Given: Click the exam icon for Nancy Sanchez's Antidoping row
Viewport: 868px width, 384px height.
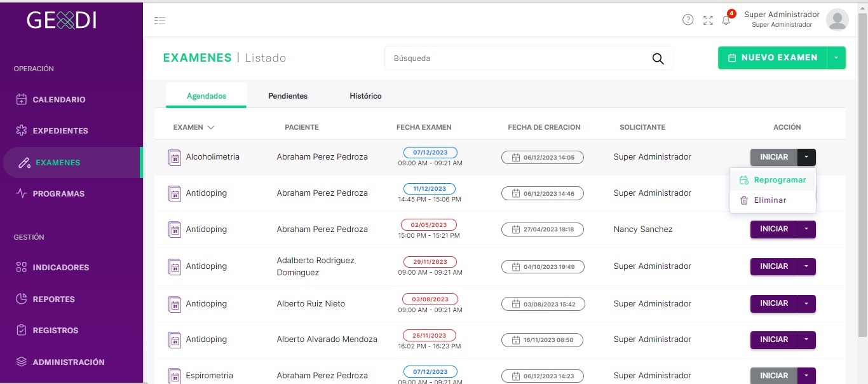Looking at the screenshot, I should click(174, 230).
